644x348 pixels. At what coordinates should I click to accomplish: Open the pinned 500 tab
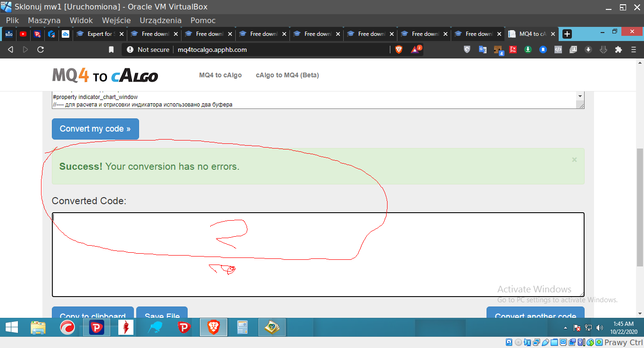(x=9, y=34)
